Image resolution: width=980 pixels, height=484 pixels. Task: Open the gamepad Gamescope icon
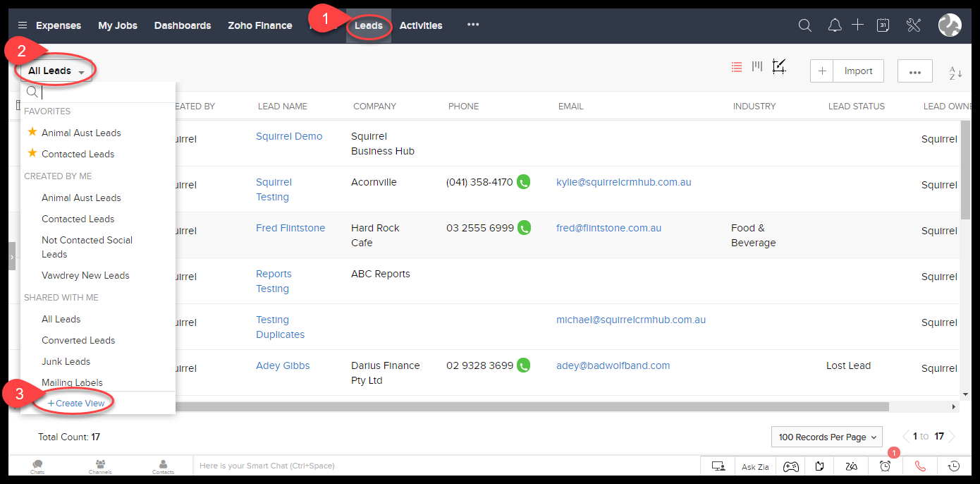(792, 466)
